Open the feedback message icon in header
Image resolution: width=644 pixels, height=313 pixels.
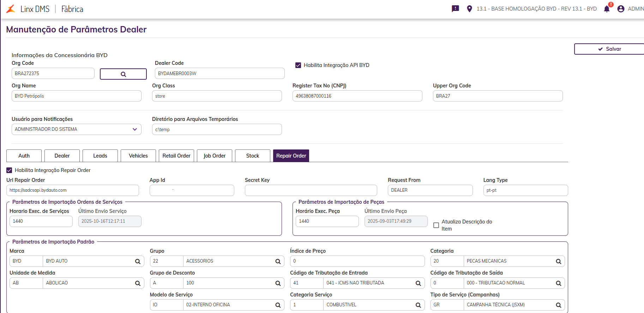[455, 9]
